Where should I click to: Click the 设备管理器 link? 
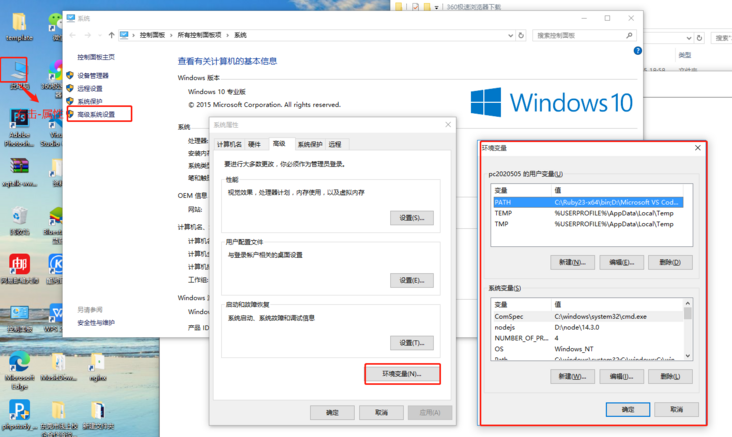(93, 75)
